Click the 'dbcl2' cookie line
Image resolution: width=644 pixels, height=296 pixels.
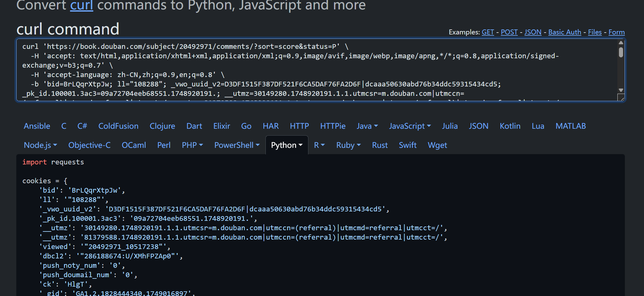point(111,256)
